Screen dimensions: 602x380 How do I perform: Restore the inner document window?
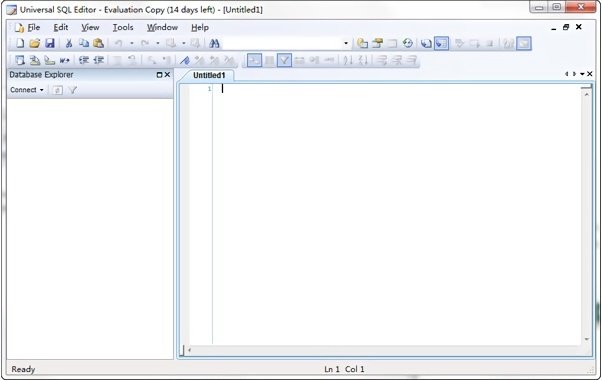click(566, 27)
